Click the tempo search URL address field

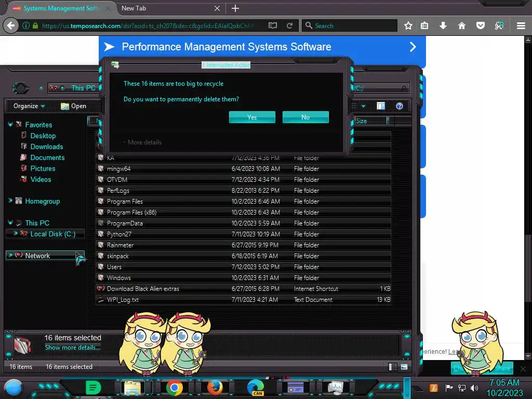point(149,26)
